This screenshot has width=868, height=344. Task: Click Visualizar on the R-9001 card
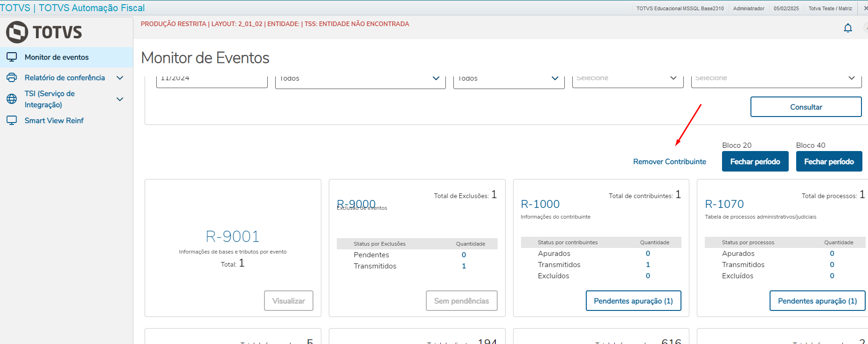289,301
